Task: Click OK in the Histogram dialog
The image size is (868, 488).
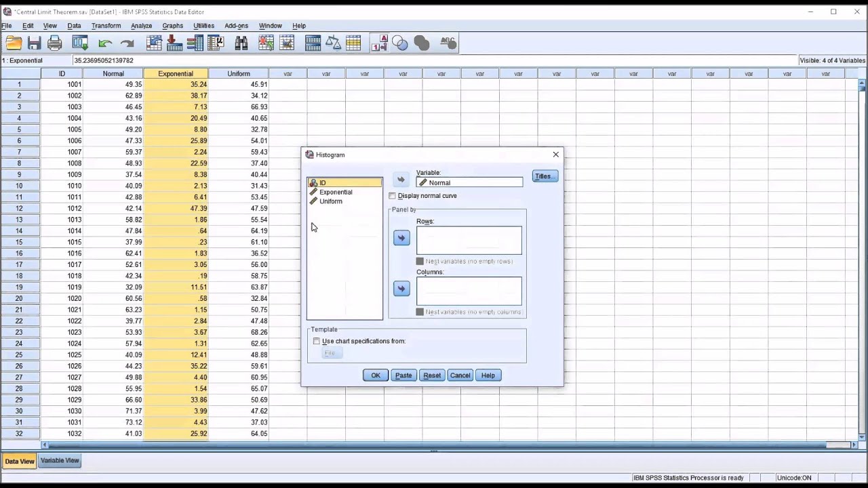Action: [x=376, y=375]
